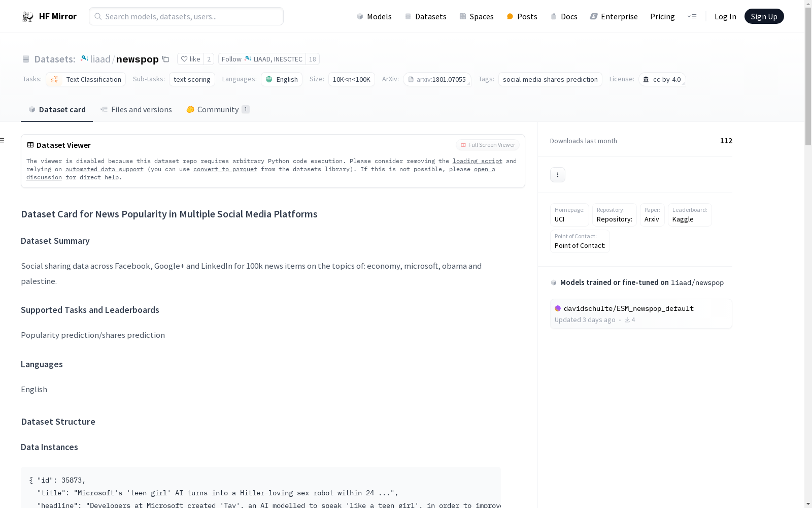Image resolution: width=812 pixels, height=508 pixels.
Task: Open the three-dot options menu
Action: pos(558,175)
